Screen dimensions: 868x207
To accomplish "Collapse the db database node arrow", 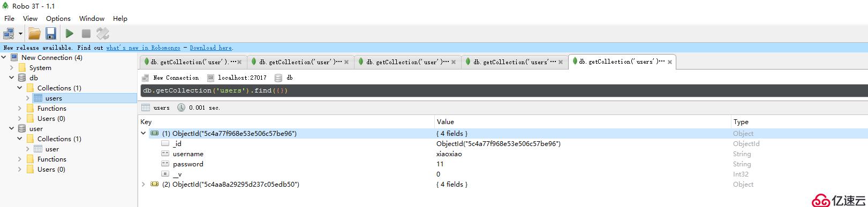I will click(x=12, y=78).
